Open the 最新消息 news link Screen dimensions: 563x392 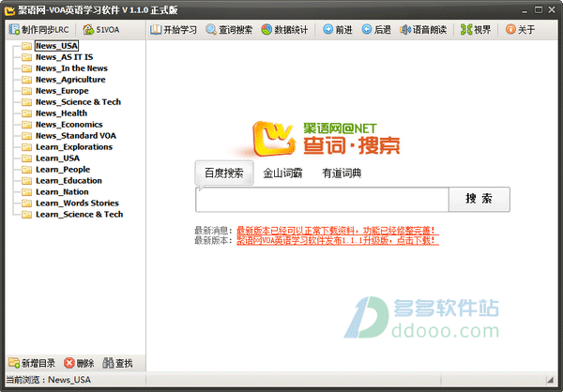(x=338, y=231)
